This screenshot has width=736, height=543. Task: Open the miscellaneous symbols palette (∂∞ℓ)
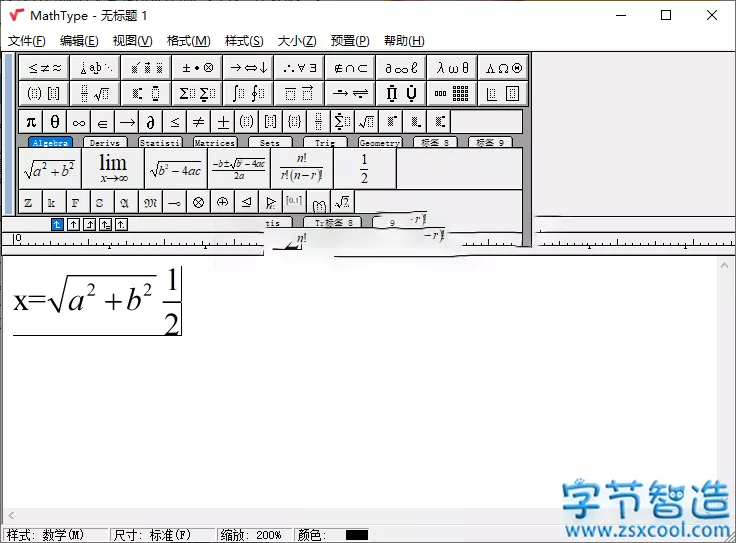point(401,68)
